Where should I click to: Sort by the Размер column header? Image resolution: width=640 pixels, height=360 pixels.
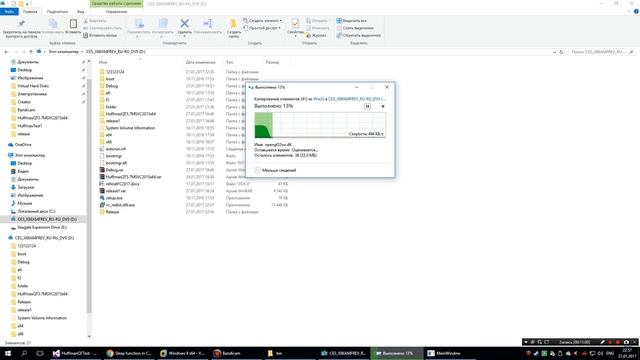coord(272,62)
